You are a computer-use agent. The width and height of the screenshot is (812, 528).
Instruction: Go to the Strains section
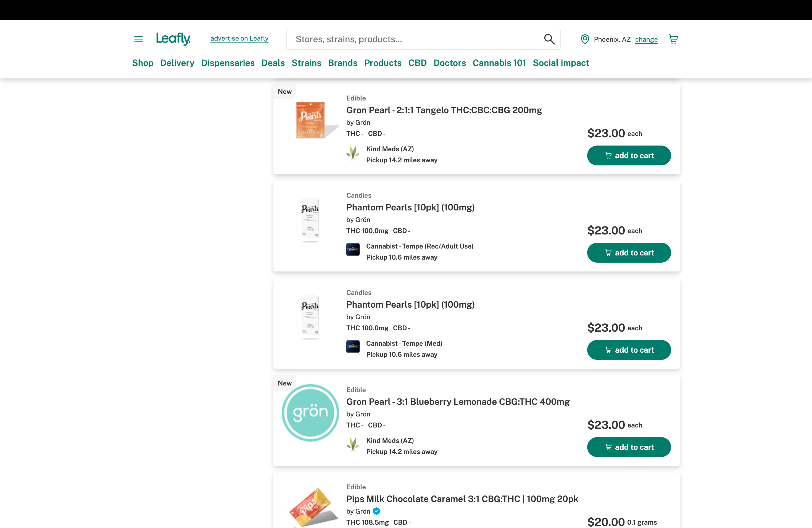(306, 63)
